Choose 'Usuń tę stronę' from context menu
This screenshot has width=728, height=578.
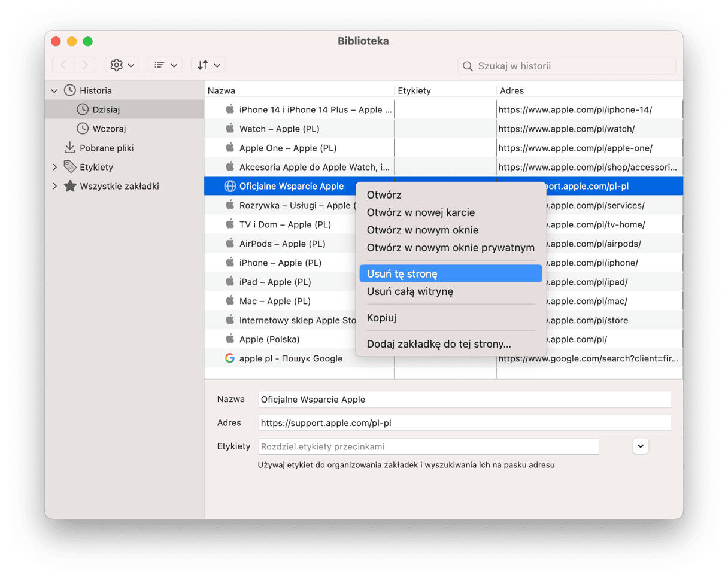402,274
